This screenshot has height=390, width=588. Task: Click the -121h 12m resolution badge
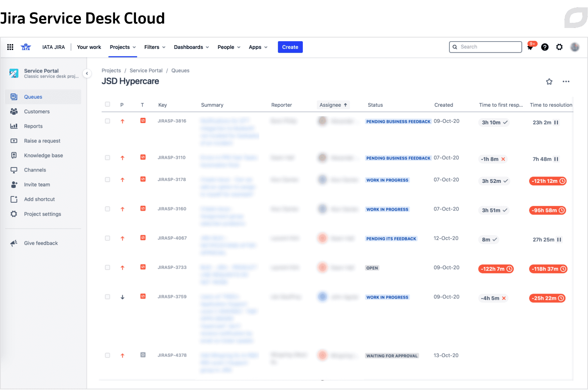[548, 181]
